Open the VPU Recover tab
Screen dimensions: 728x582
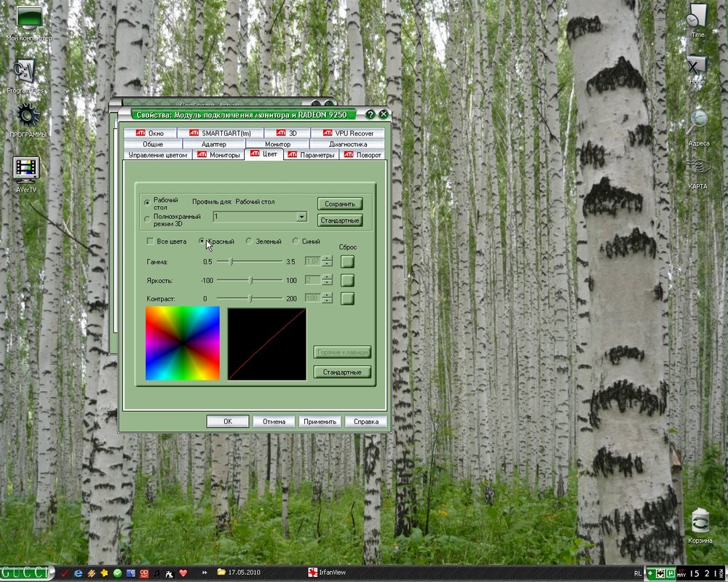click(x=348, y=133)
